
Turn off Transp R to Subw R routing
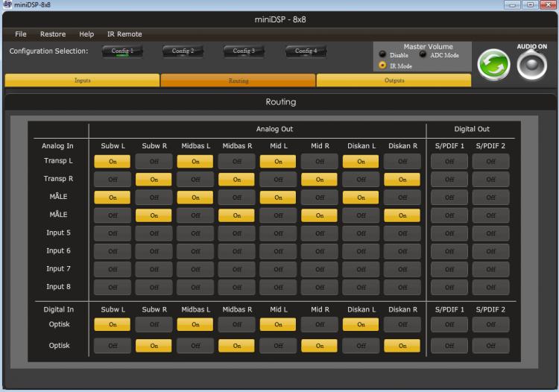point(154,180)
